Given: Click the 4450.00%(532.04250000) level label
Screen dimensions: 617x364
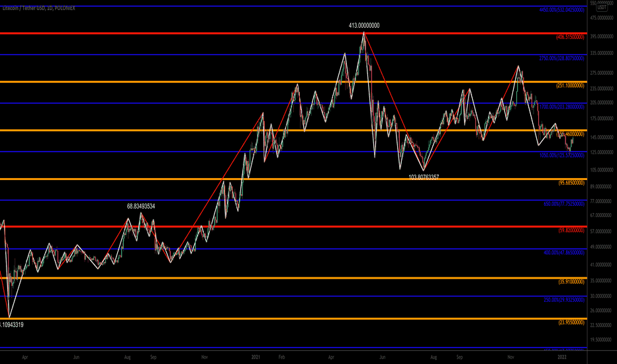Looking at the screenshot, I should click(561, 10).
